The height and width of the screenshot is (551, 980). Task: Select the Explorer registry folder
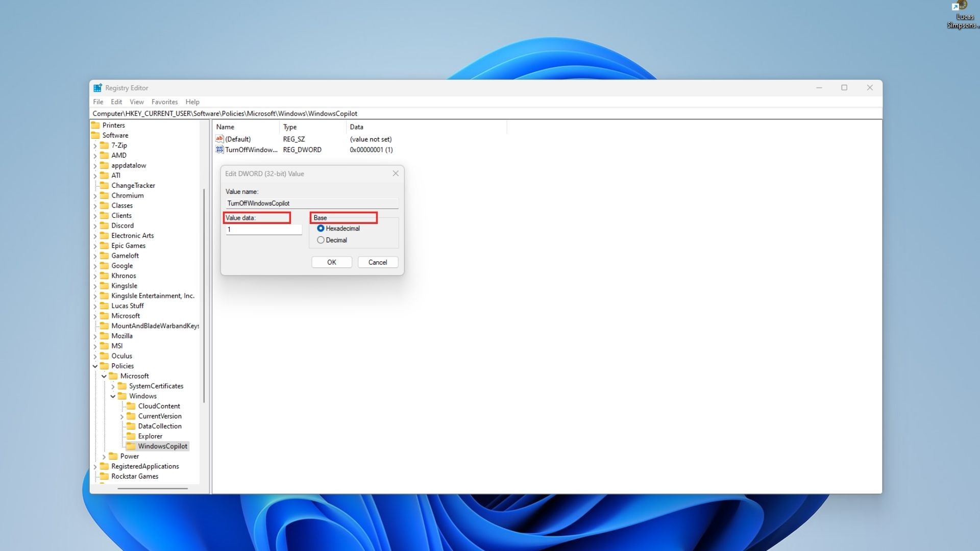(150, 435)
